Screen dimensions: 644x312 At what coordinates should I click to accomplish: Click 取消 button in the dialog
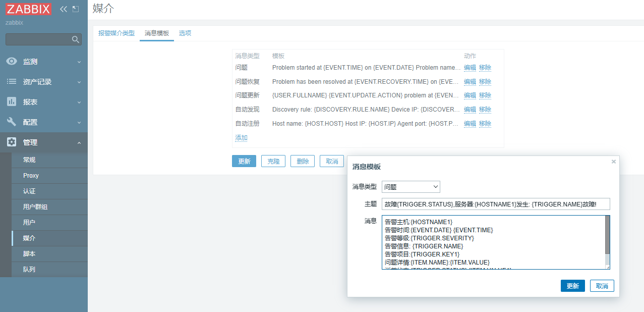click(602, 286)
